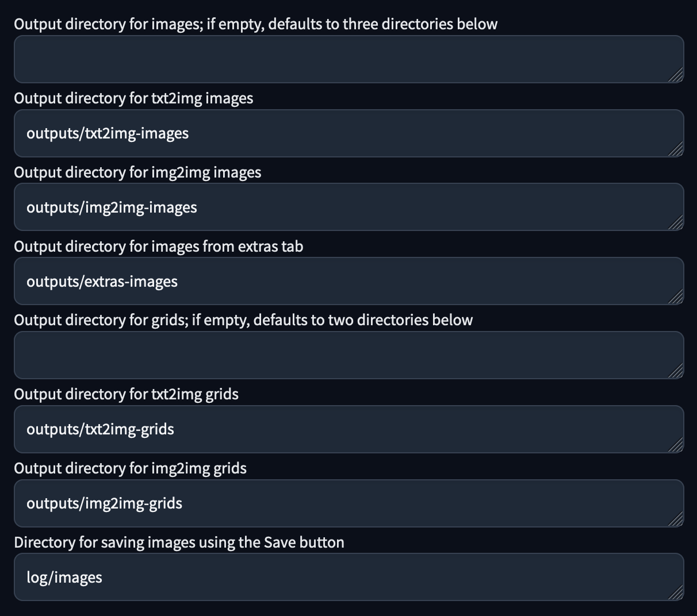
Task: Click the outputs/img2img-grids text field
Action: [x=348, y=503]
